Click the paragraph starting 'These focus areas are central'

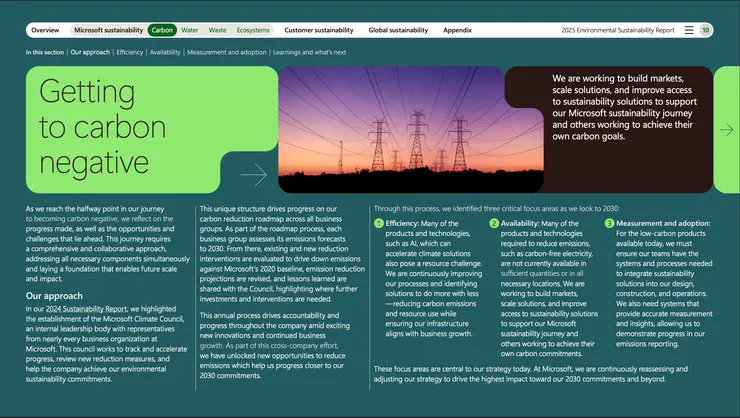(531, 374)
